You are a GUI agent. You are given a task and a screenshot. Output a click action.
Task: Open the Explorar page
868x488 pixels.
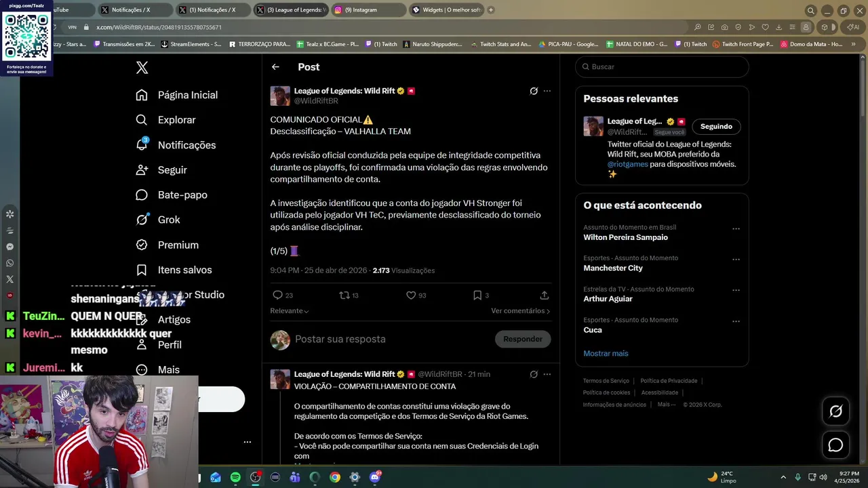click(x=165, y=120)
